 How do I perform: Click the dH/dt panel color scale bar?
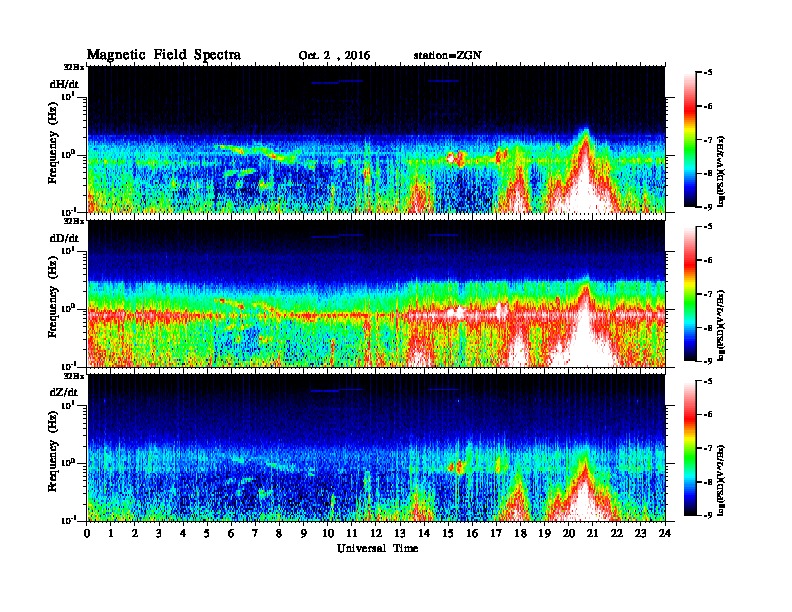(689, 139)
